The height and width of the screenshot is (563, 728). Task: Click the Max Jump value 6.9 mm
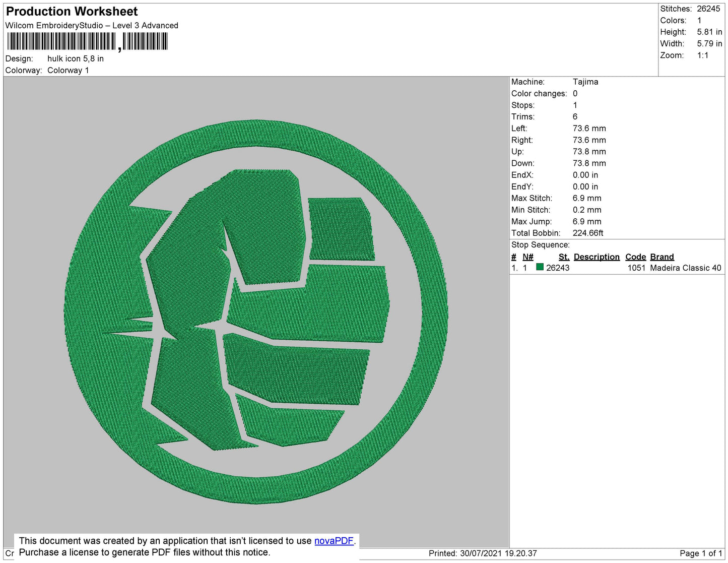coord(587,221)
